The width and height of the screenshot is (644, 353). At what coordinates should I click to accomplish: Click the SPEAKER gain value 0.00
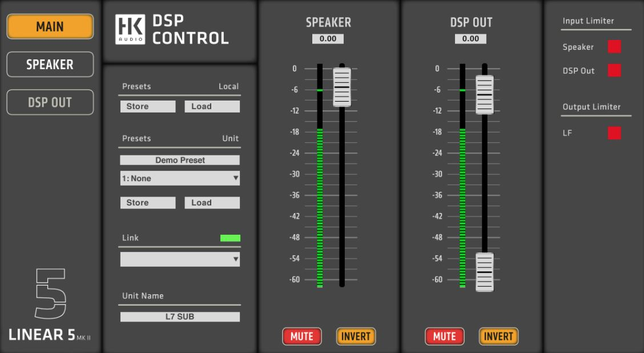point(328,39)
